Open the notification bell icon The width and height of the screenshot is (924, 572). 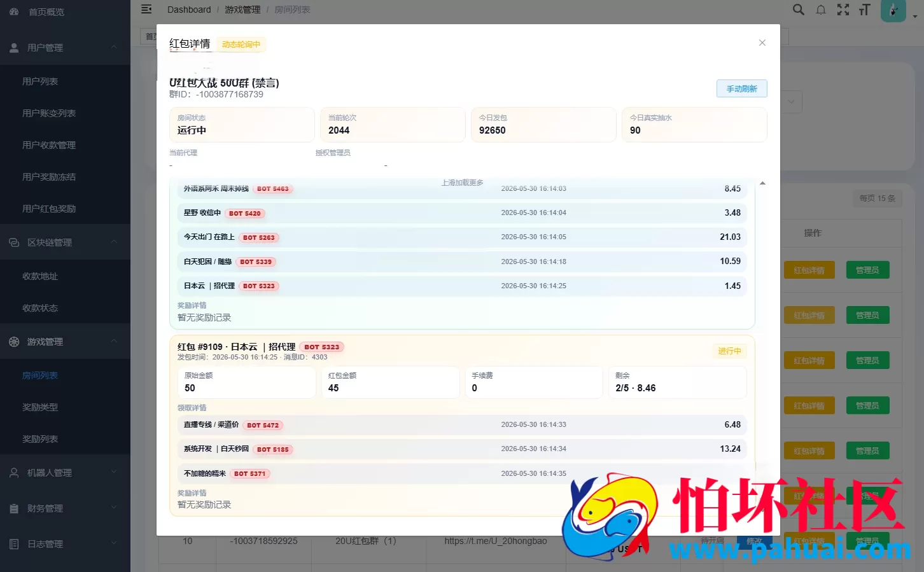(x=821, y=10)
